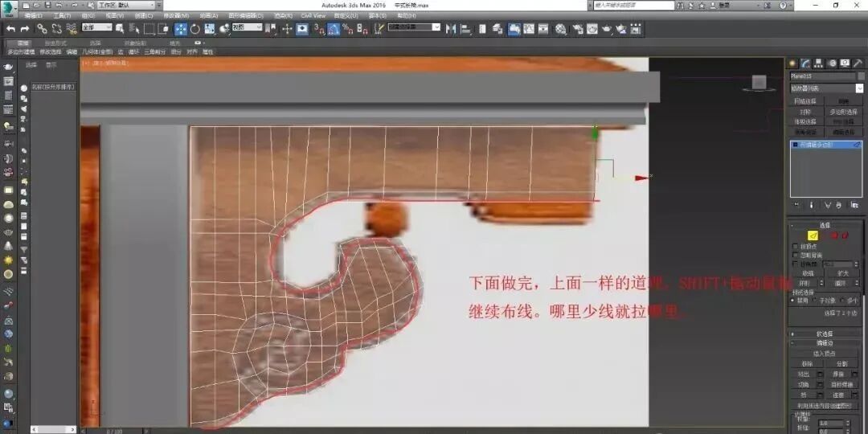Open Select by Name tool
The width and height of the screenshot is (868, 434).
point(134,29)
